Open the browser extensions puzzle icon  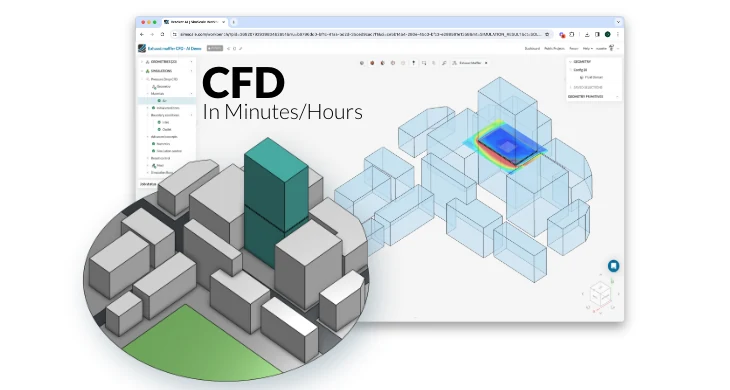click(x=572, y=34)
